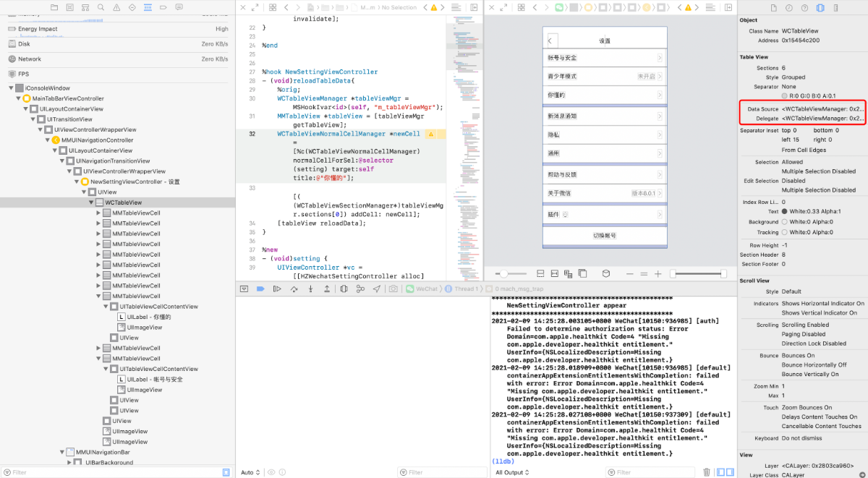Select the Energy Impact gauge
The width and height of the screenshot is (868, 478).
[117, 29]
